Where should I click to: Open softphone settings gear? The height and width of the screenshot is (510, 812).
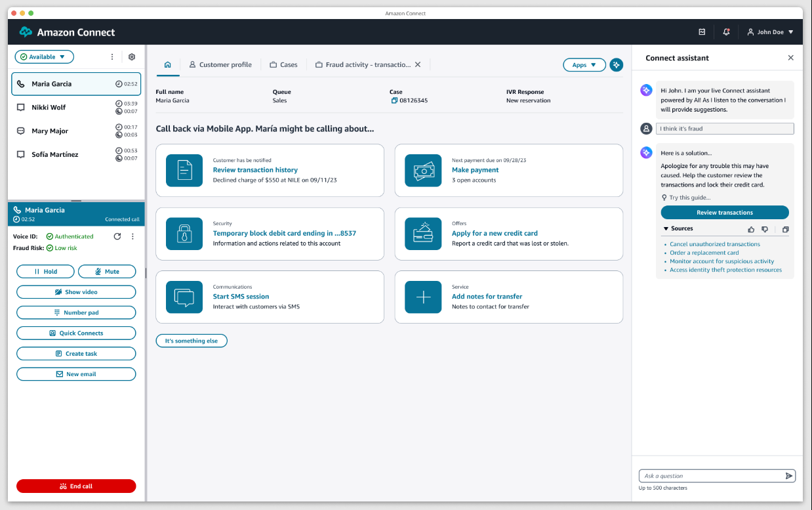pos(131,57)
